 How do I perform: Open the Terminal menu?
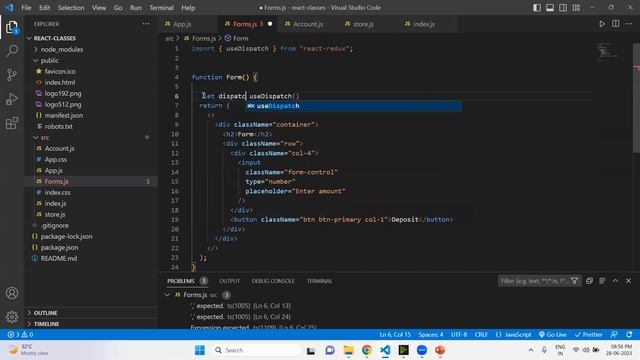tap(161, 8)
